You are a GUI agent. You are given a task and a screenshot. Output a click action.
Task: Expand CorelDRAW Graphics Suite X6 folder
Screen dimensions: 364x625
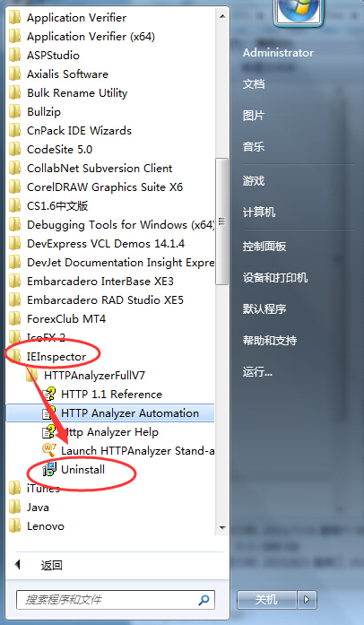[x=105, y=187]
